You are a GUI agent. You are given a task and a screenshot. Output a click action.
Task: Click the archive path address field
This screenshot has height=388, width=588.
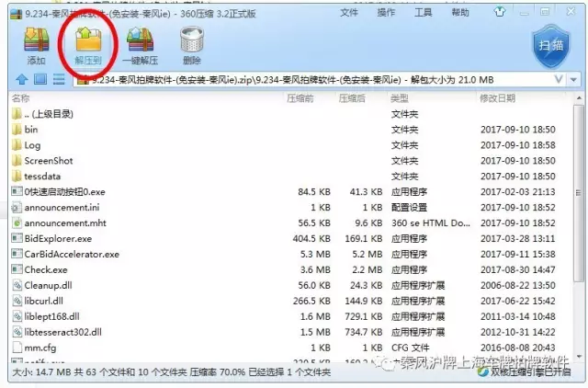point(313,80)
